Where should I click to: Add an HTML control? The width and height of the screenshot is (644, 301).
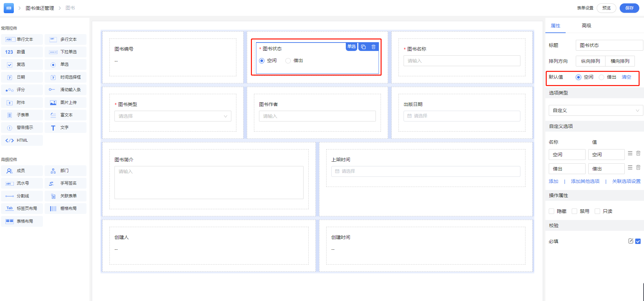pyautogui.click(x=22, y=140)
